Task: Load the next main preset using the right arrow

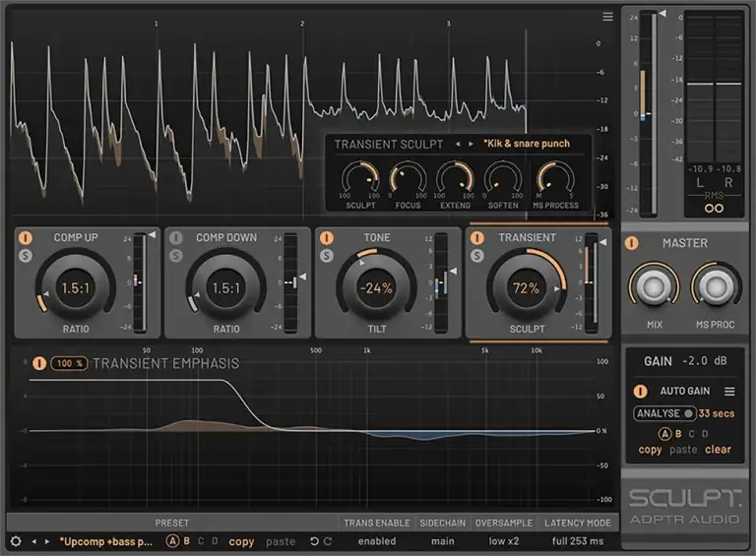Action: (47, 541)
